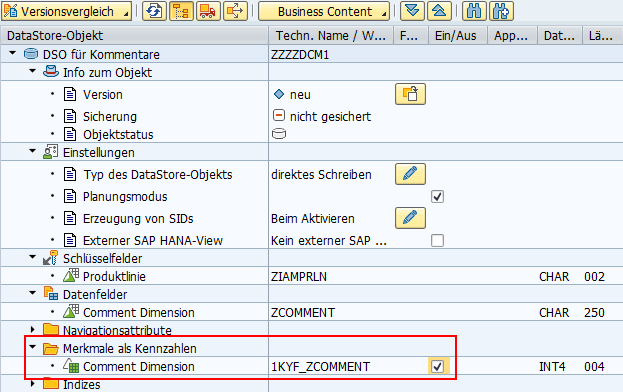623x392 pixels.
Task: Click the DSO für Kommentare database icon
Action: point(31,54)
